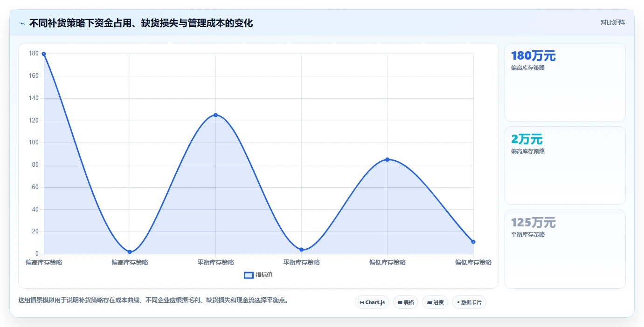Click the y-axis label 0
This screenshot has width=644, height=327.
click(37, 254)
